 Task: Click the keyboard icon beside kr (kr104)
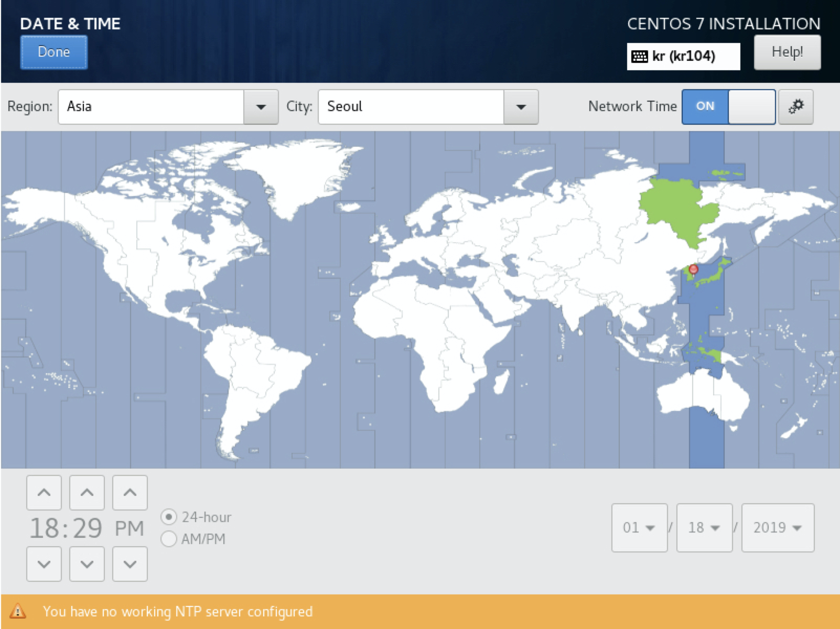tap(640, 56)
